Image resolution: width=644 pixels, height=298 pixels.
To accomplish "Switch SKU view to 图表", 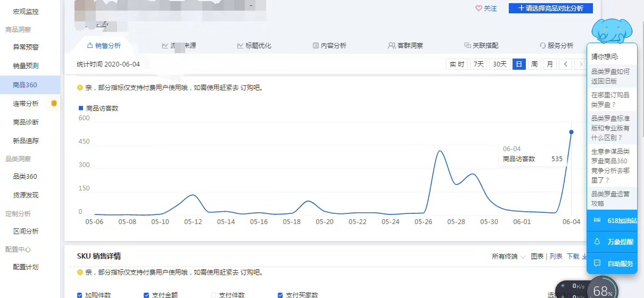I will [x=538, y=256].
